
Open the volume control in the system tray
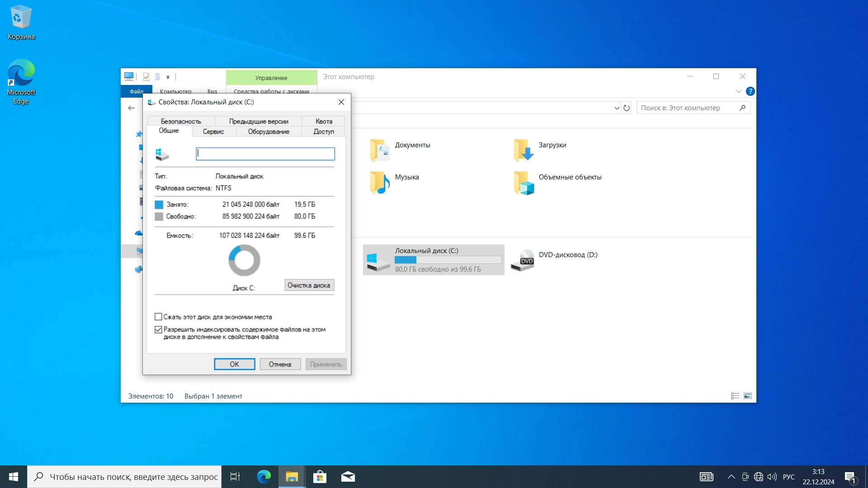(x=772, y=477)
